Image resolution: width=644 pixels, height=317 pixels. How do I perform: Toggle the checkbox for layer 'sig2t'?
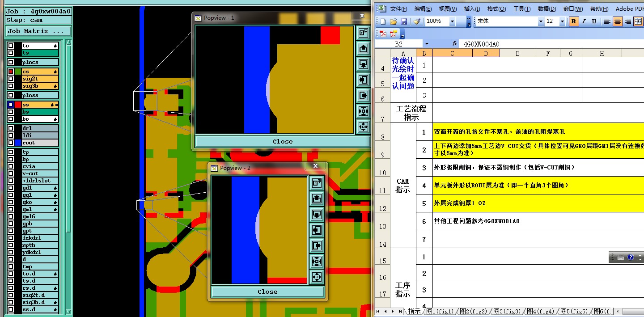[11, 79]
